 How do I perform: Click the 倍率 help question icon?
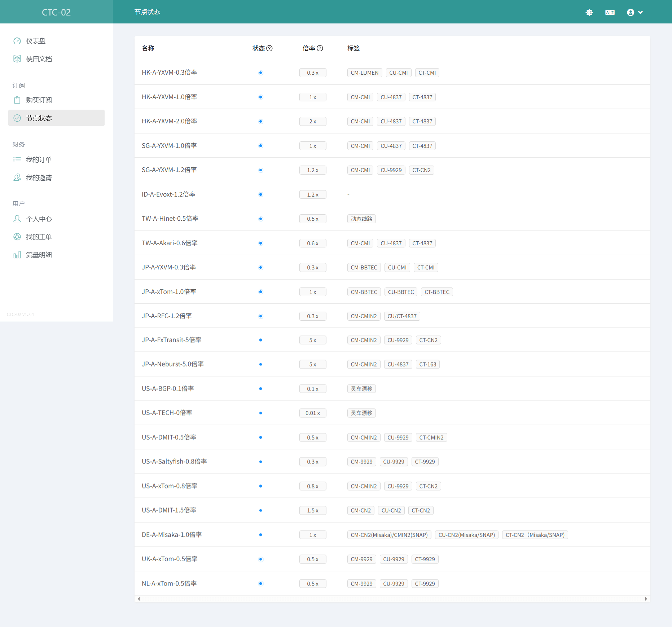pyautogui.click(x=320, y=48)
